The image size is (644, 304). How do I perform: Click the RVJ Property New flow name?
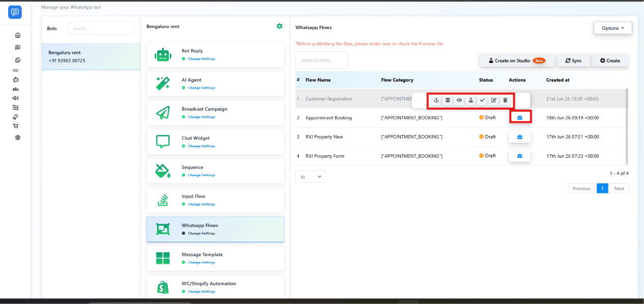click(324, 137)
